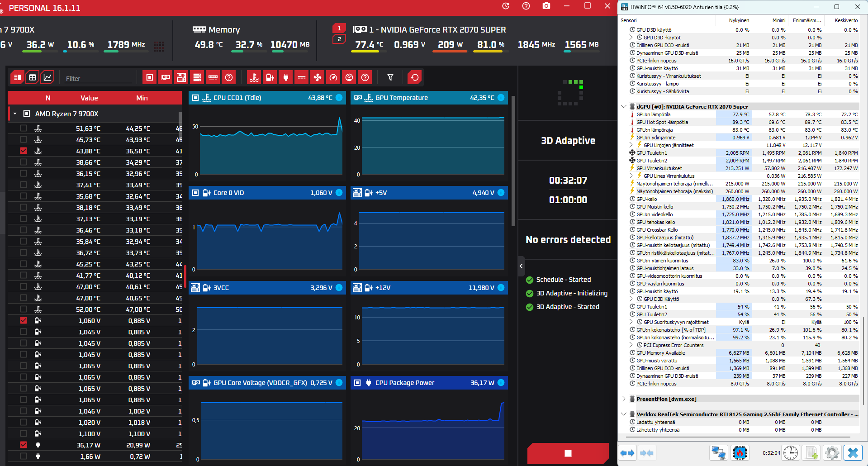Viewport: 868px width, 466px height.
Task: Click the power plug filter icon
Action: coord(286,77)
